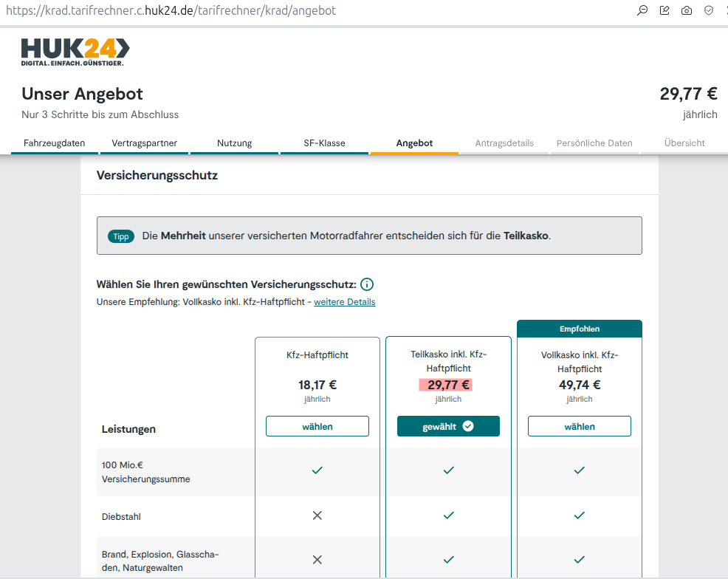Click the zoom out magnifier icon
This screenshot has width=728, height=579.
click(642, 10)
